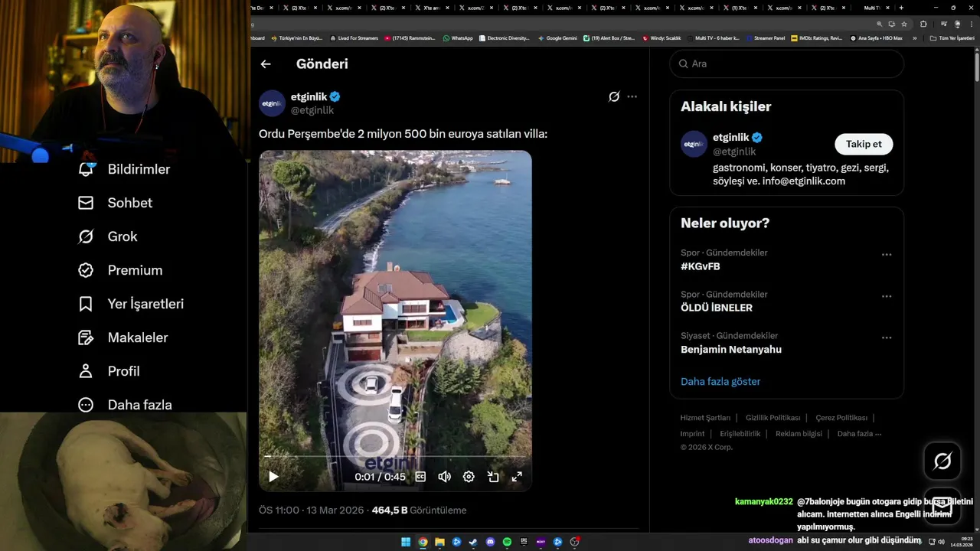Open the Livad For Streamers bookmark

pyautogui.click(x=354, y=37)
